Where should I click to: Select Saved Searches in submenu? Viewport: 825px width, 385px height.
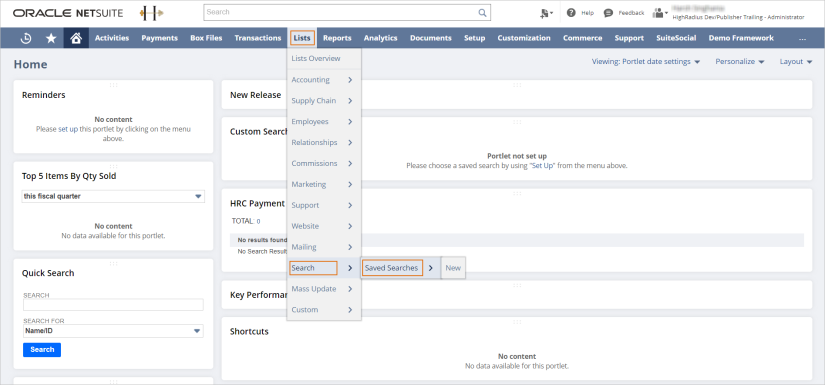tap(393, 268)
